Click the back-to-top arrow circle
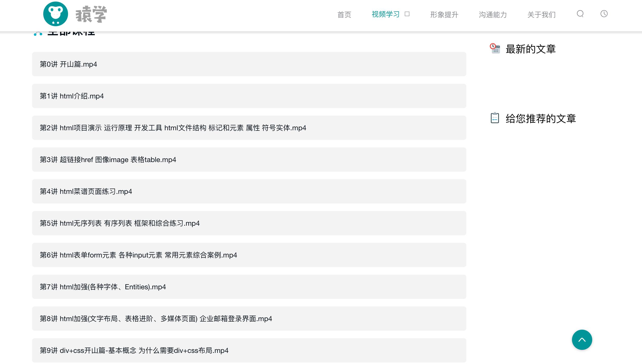The height and width of the screenshot is (364, 642). tap(582, 340)
